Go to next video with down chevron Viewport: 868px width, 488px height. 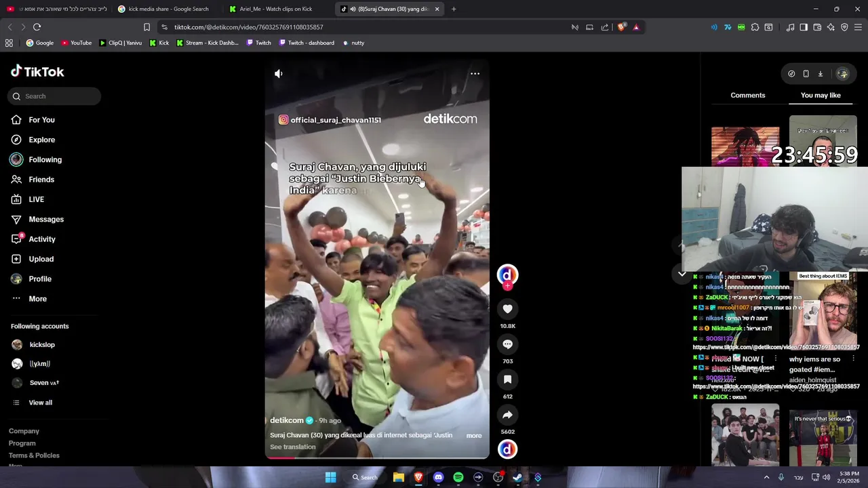(682, 274)
